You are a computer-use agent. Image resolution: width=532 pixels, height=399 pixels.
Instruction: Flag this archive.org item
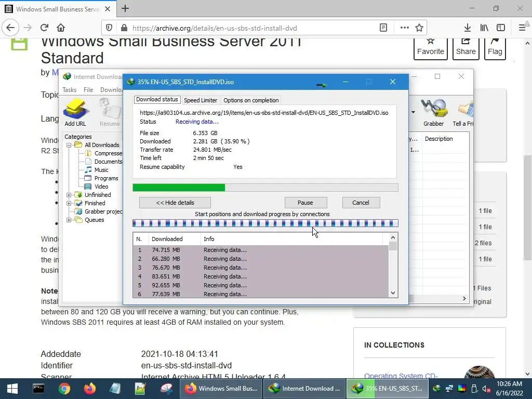pyautogui.click(x=495, y=48)
